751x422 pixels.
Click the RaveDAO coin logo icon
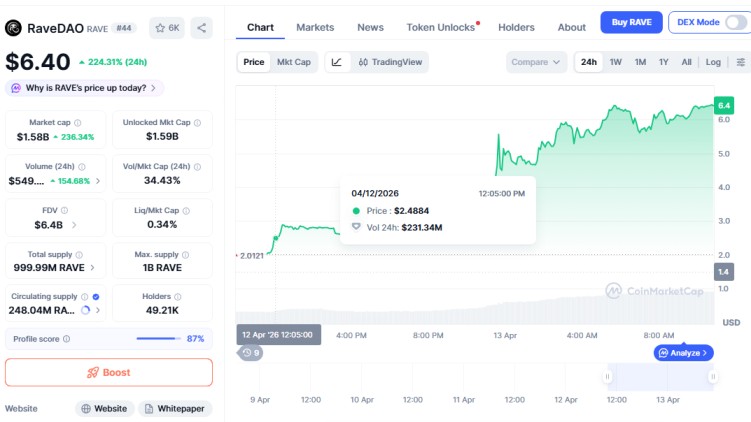click(x=13, y=28)
